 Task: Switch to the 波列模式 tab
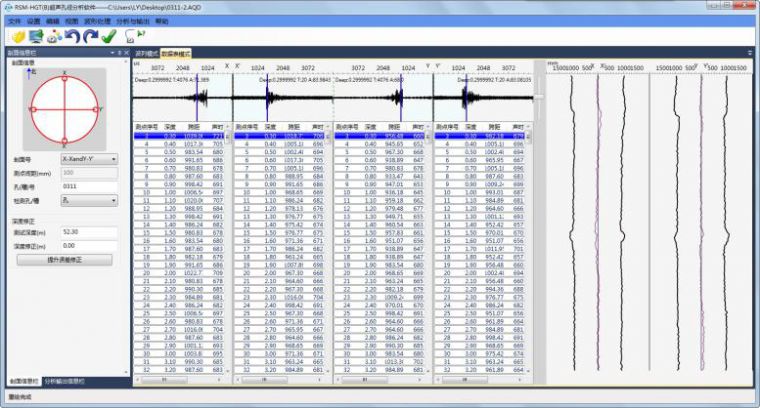[145, 53]
